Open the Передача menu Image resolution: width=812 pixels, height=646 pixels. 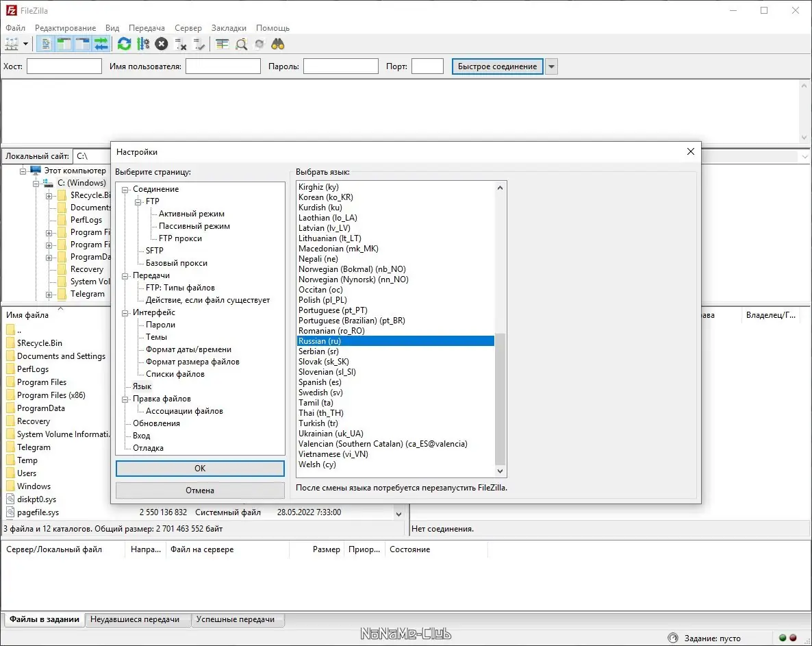(x=147, y=28)
